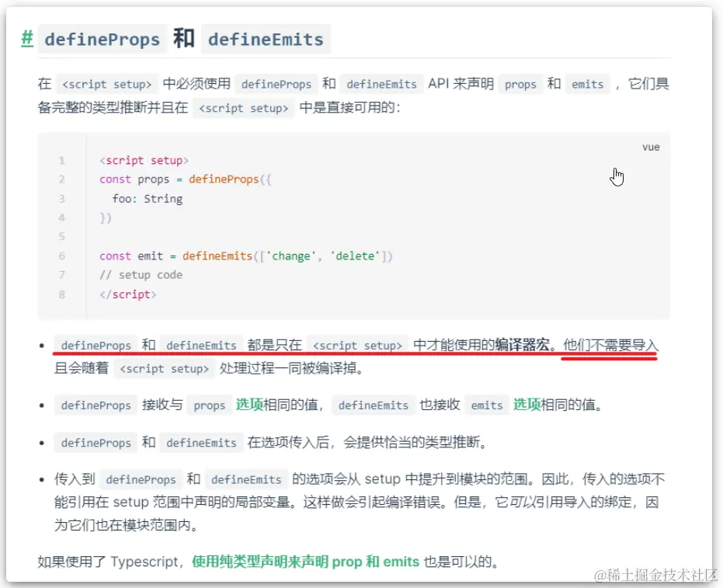Select code line 'const props = defineProps({'
Screen dimensions: 723x588
tap(186, 179)
